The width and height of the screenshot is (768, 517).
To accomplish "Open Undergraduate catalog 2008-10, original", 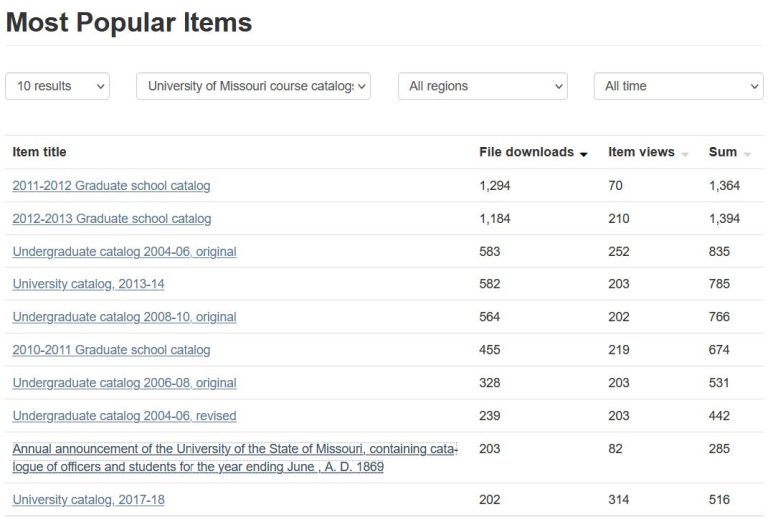I will point(124,317).
